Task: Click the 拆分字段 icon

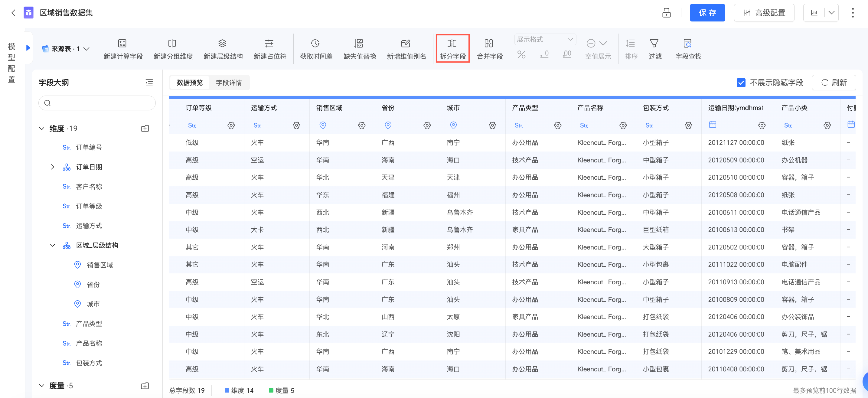Action: (452, 44)
